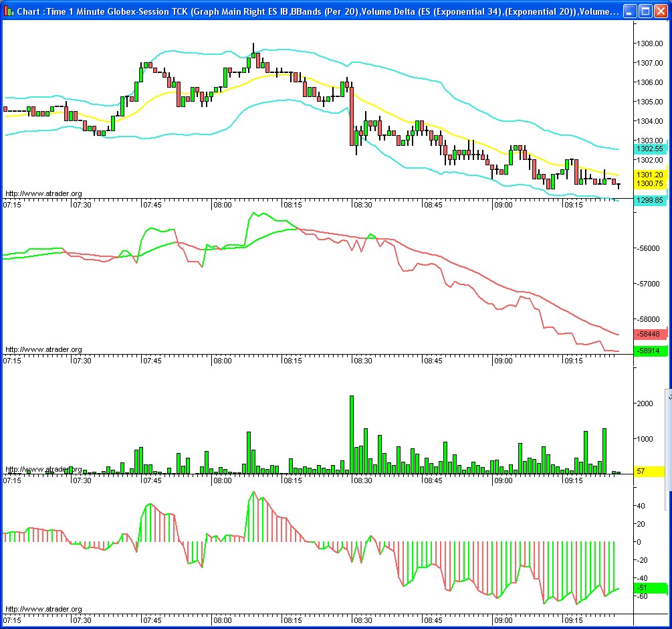Minimize the chart window
The height and width of the screenshot is (629, 672).
[x=629, y=11]
